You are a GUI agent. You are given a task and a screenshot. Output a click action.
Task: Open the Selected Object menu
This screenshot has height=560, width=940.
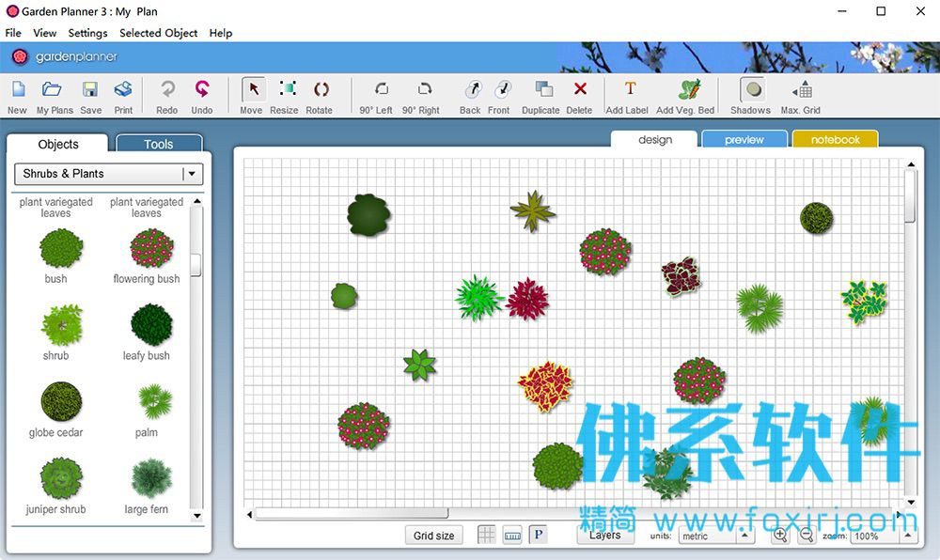(158, 33)
